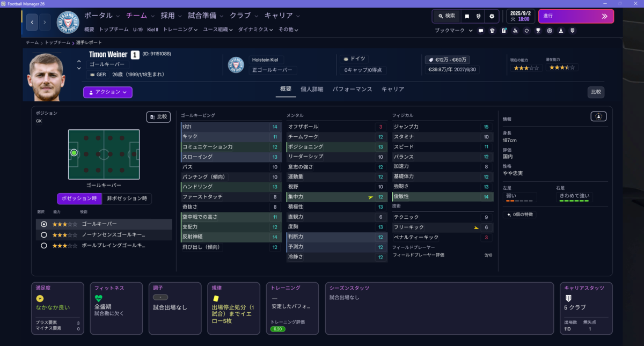Go back with the left arrow button
The image size is (644, 346).
coord(32,23)
